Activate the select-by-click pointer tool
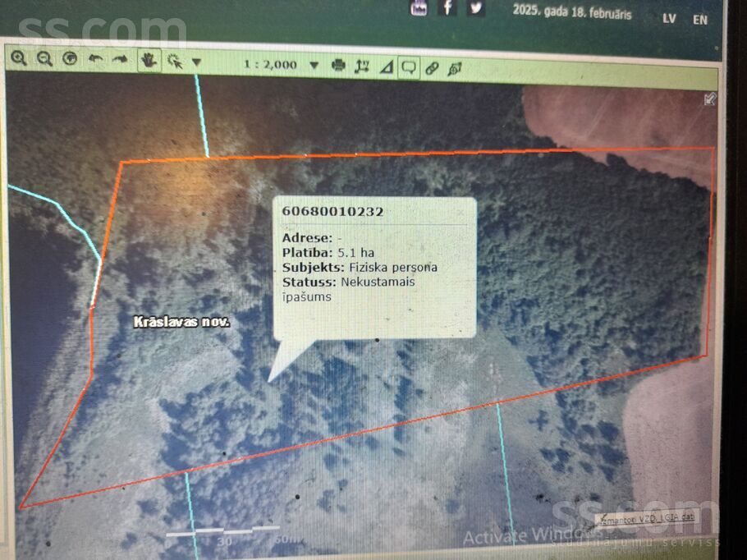Screen dimensions: 747x560 [174, 61]
